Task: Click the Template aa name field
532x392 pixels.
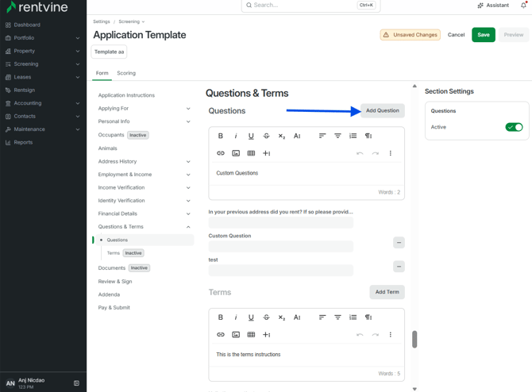Action: [109, 52]
